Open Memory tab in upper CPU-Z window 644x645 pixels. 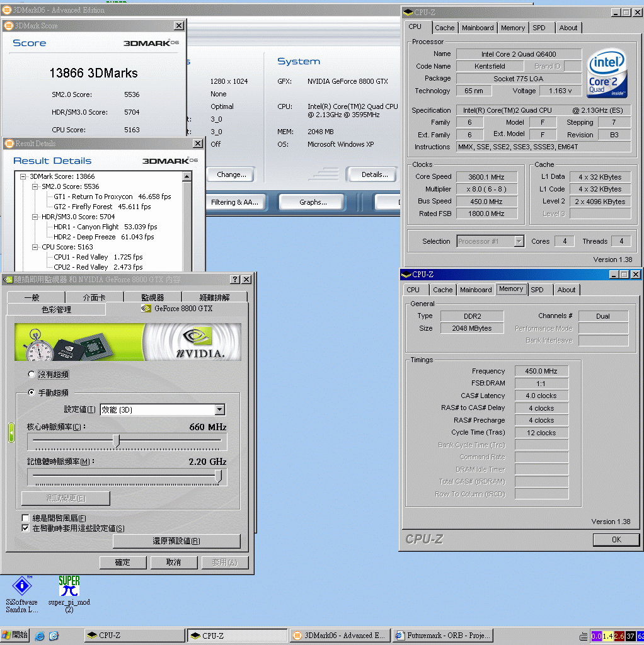click(513, 28)
